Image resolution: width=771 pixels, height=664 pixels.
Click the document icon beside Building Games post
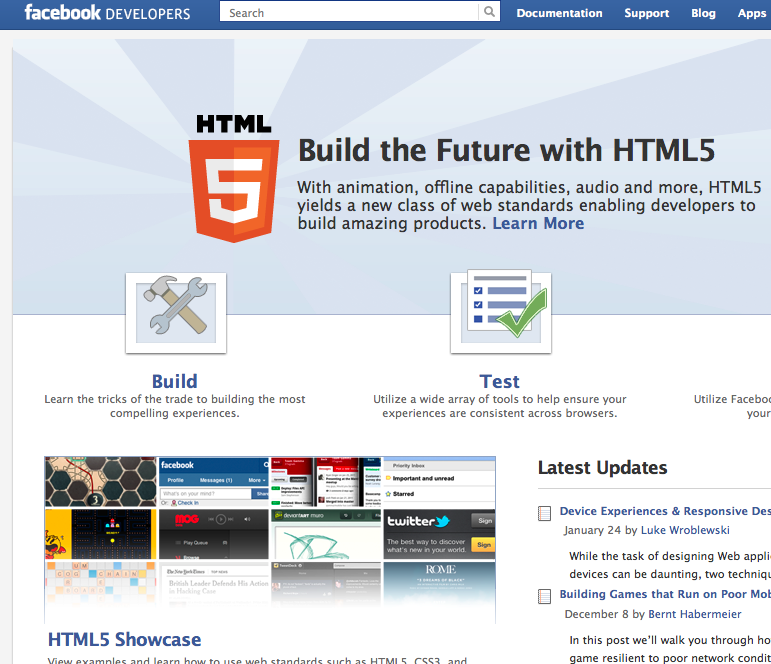pos(545,595)
